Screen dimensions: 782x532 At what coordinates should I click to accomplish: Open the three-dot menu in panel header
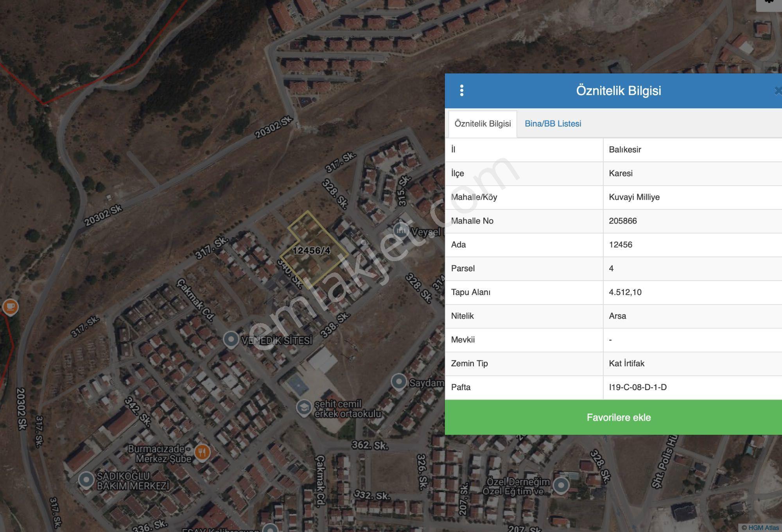[462, 91]
